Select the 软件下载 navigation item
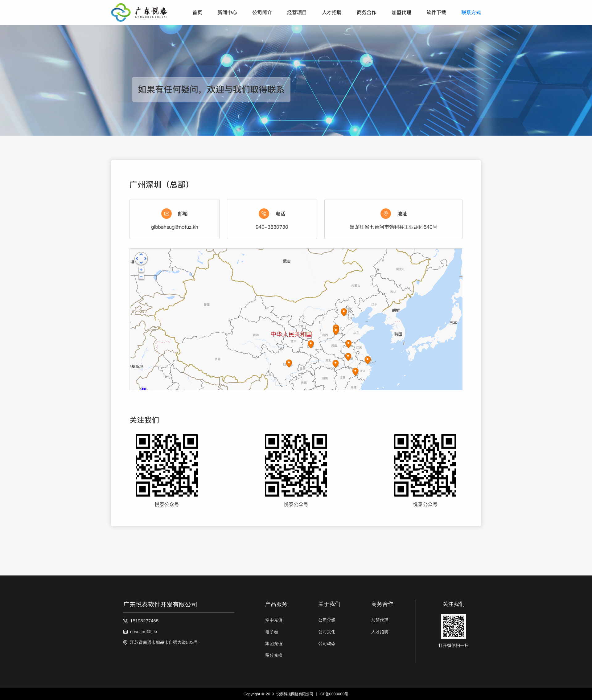This screenshot has height=700, width=592. (x=436, y=12)
